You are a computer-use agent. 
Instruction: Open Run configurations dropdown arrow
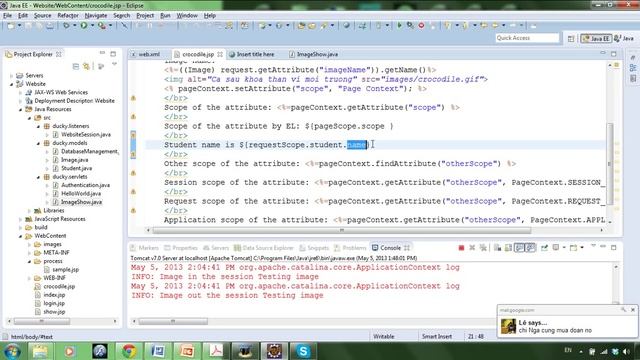tap(93, 25)
